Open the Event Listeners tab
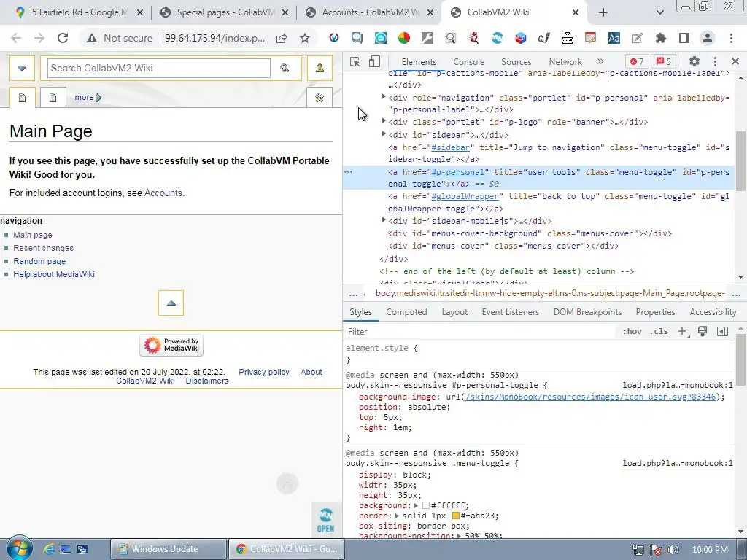 [x=510, y=312]
